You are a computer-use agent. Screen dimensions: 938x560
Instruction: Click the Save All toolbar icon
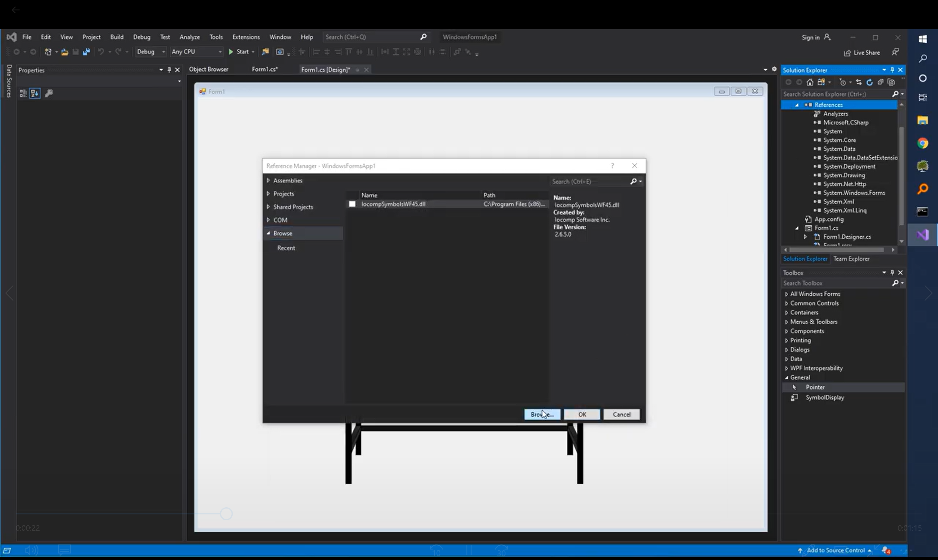(86, 52)
